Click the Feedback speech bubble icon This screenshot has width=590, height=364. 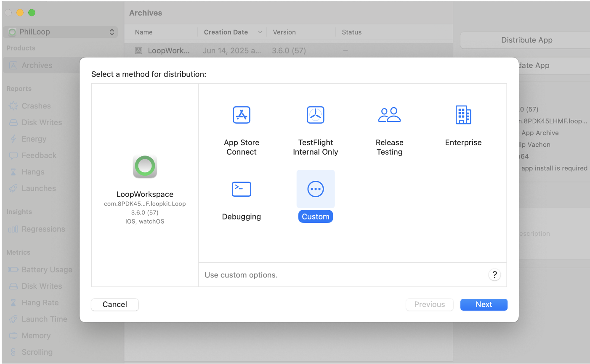point(13,156)
